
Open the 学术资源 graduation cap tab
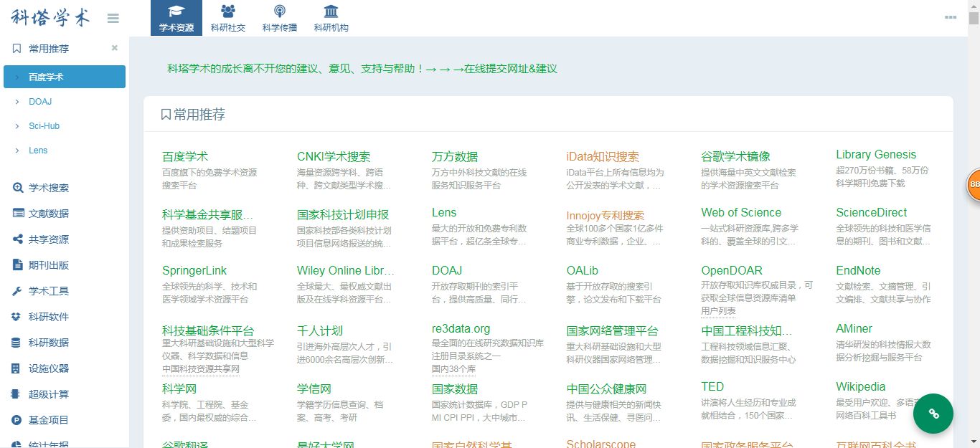pyautogui.click(x=176, y=18)
